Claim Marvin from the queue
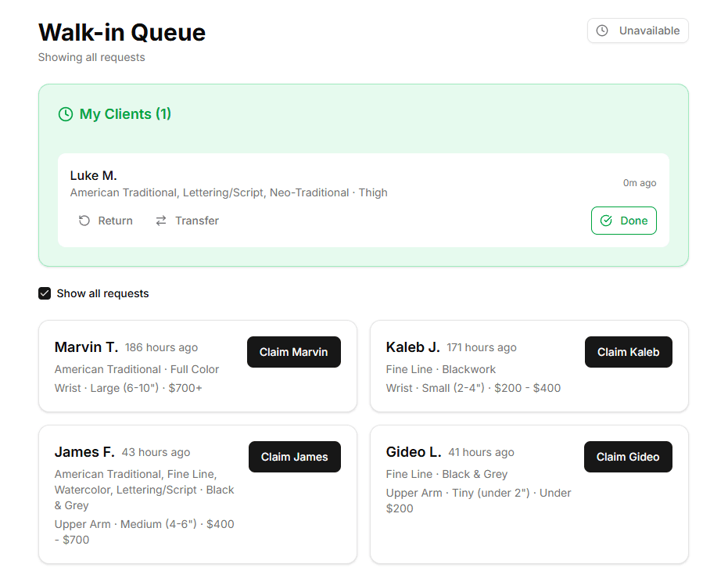The height and width of the screenshot is (571, 728). [x=293, y=352]
